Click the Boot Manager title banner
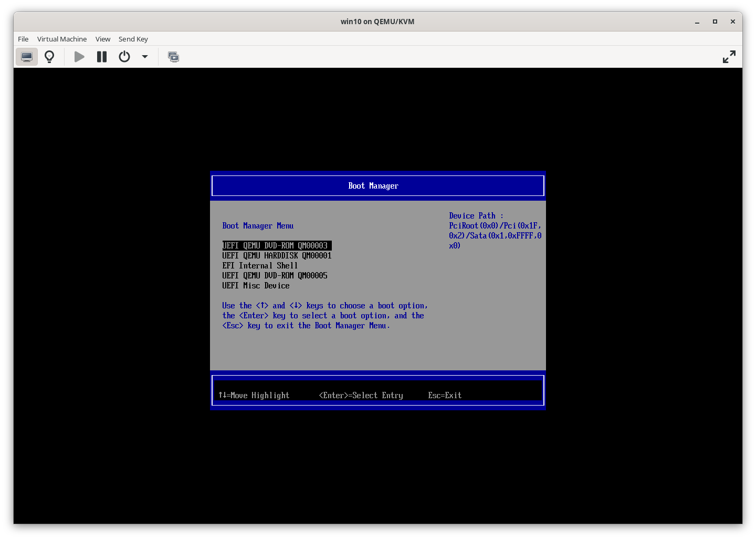This screenshot has width=756, height=539. click(x=378, y=186)
